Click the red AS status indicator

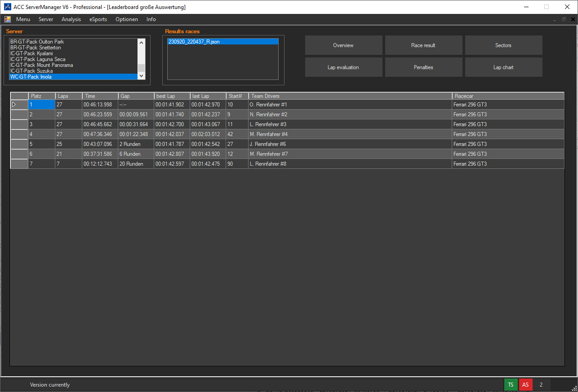(525, 385)
